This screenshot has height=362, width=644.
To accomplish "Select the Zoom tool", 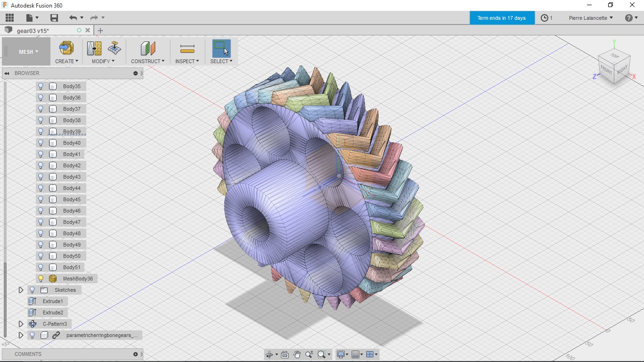I will pos(309,354).
